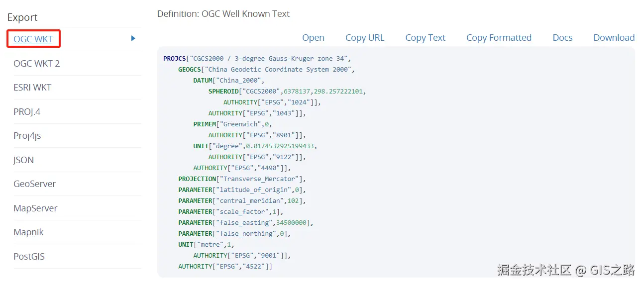Click the Open link
The height and width of the screenshot is (286, 644).
(313, 38)
